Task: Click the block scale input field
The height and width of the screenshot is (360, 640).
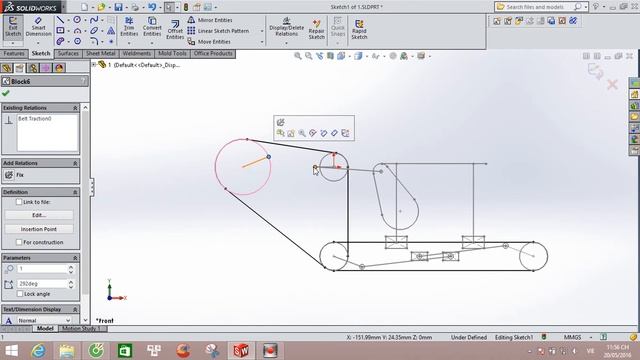Action: click(42, 269)
